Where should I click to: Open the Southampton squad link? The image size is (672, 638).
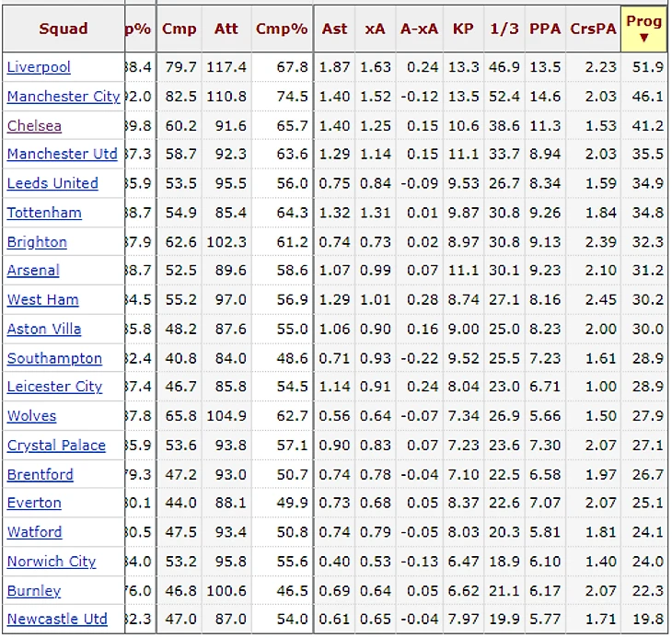pyautogui.click(x=54, y=358)
